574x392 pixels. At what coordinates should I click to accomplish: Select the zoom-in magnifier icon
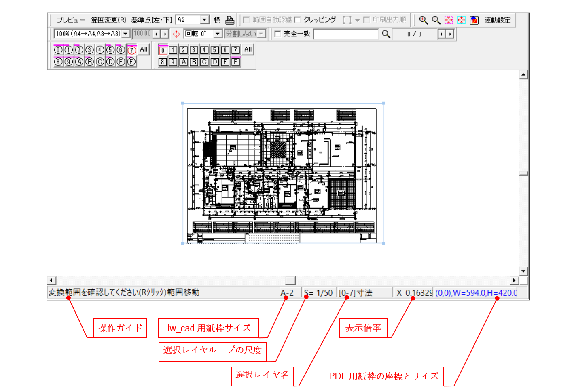[423, 20]
